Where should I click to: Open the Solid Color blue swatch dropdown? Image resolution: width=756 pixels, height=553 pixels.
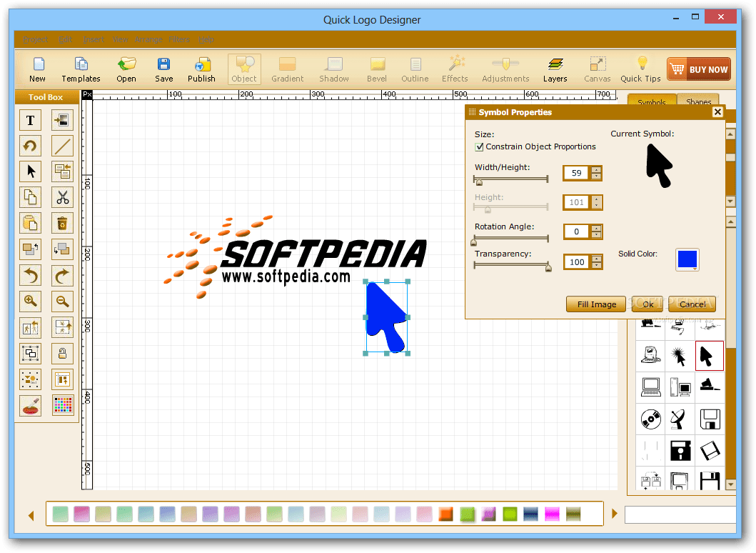[x=687, y=259]
